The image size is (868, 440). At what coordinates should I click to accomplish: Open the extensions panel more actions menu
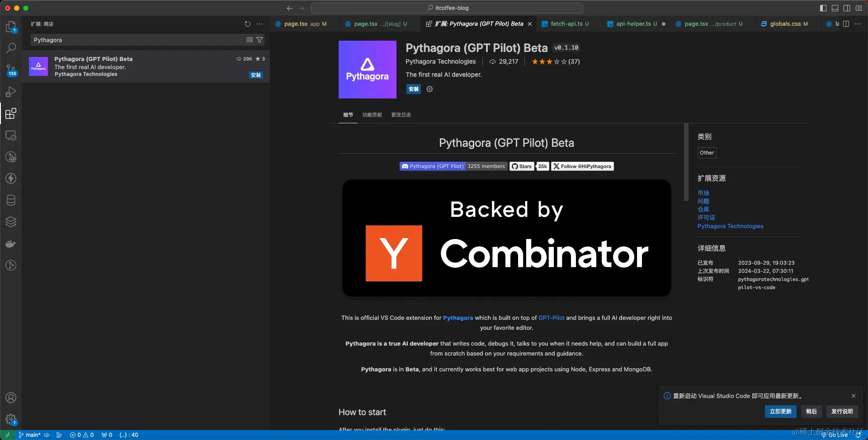click(x=259, y=24)
